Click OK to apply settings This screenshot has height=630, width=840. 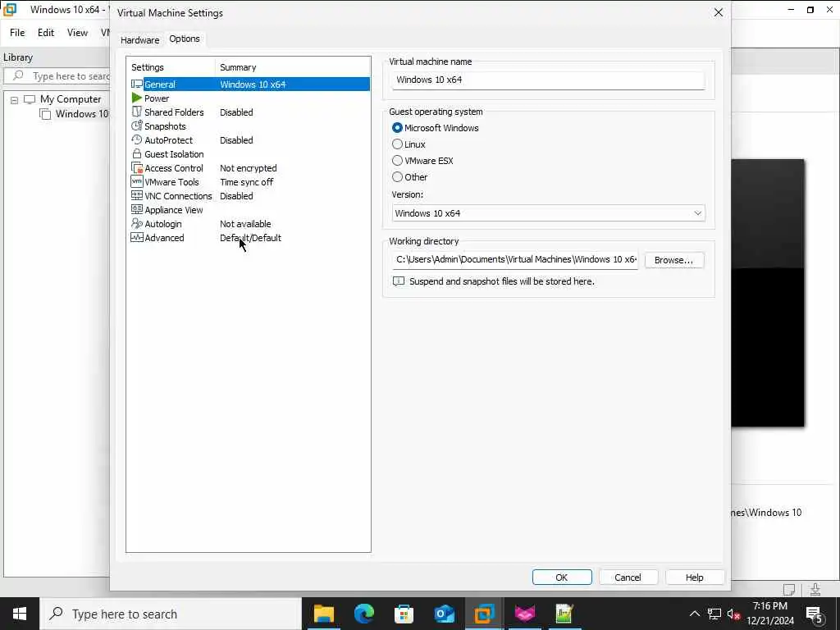coord(561,577)
